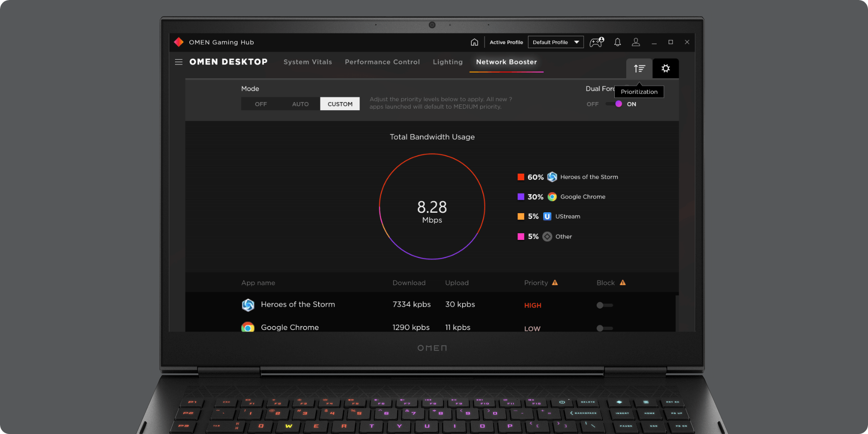
Task: Click UStream legend icon
Action: [548, 217]
